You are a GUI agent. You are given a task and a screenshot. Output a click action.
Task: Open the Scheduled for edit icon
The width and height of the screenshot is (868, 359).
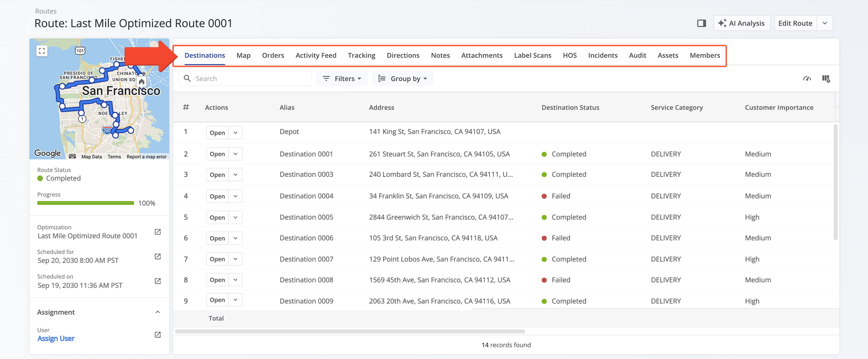pos(158,256)
